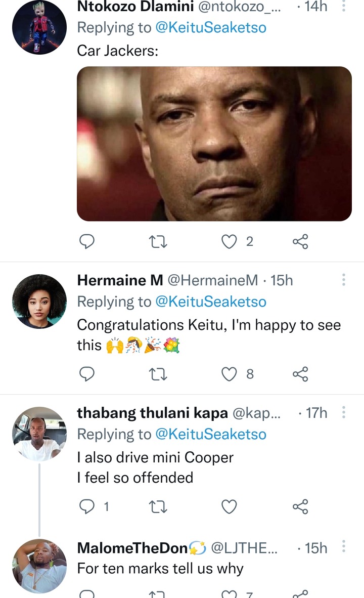The width and height of the screenshot is (364, 598).
Task: Open the reply comment on thabang's tweet
Action: 87,507
